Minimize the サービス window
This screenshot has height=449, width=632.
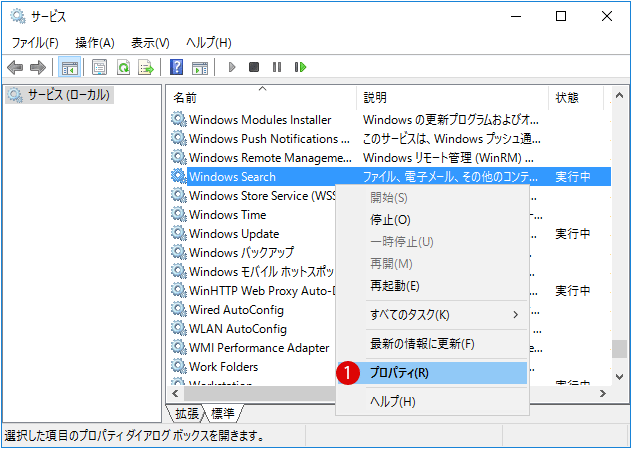pyautogui.click(x=516, y=16)
